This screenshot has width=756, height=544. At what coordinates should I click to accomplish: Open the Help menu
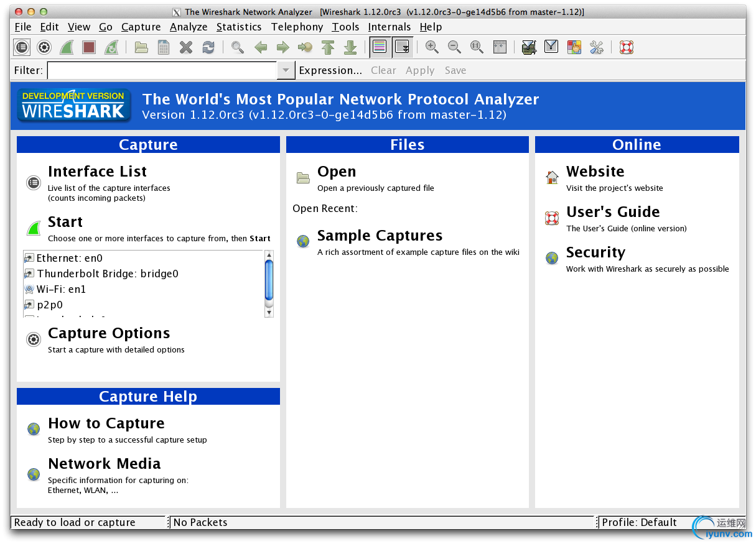point(431,27)
